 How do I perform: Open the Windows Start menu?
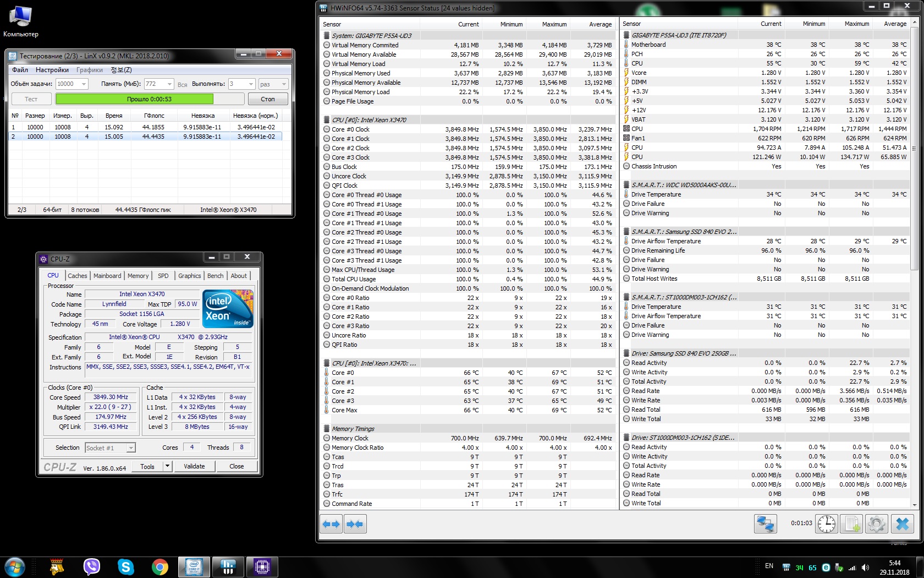pyautogui.click(x=15, y=566)
